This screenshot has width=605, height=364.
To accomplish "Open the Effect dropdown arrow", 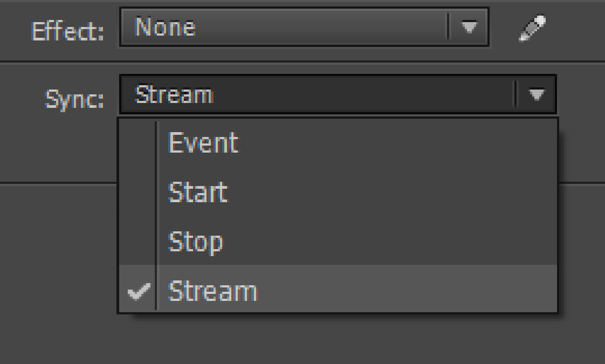I will click(x=469, y=27).
